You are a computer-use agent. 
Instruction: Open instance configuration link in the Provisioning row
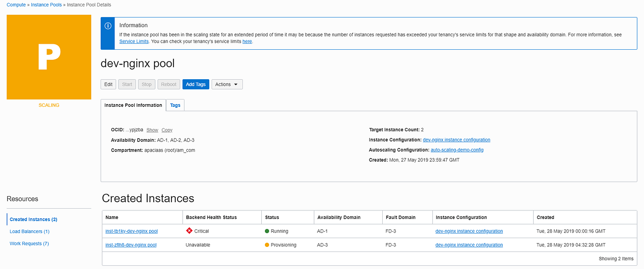pyautogui.click(x=469, y=245)
